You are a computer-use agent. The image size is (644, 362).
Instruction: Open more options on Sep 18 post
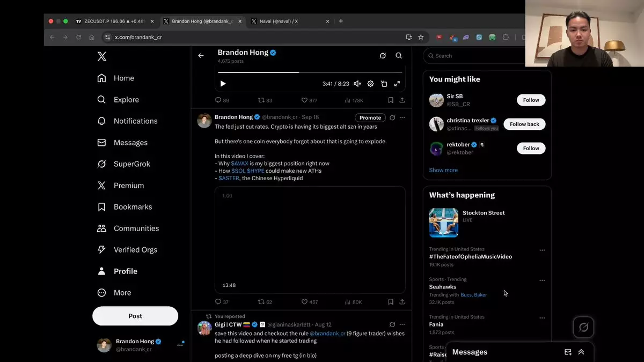point(402,117)
